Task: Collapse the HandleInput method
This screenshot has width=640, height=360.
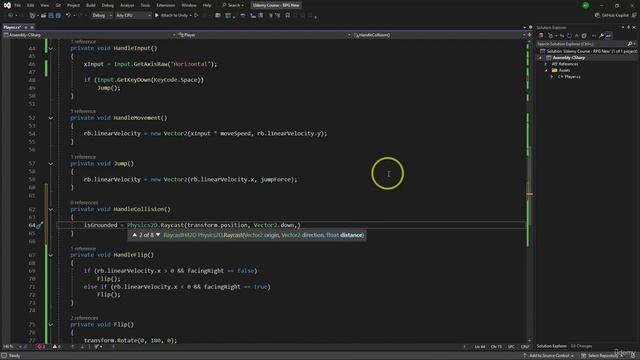Action: pos(51,49)
